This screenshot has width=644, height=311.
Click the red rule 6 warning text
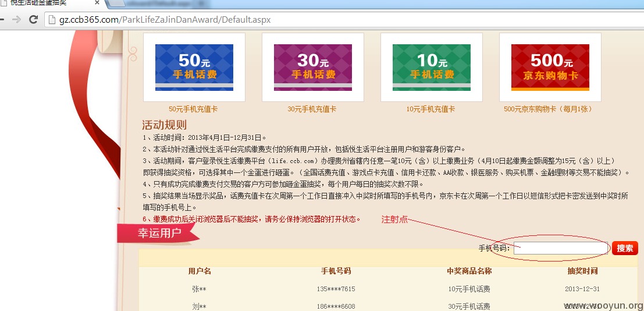point(251,219)
